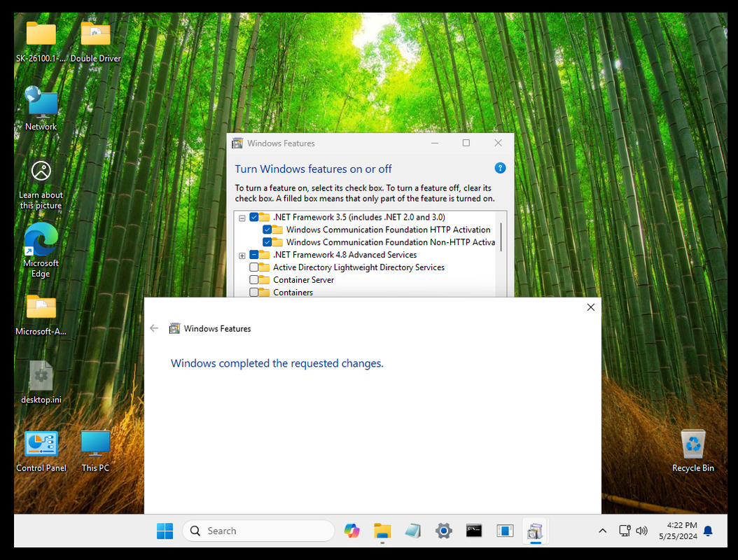Collapse the .NET Framework 3.5 tree node
Screen dimensions: 738x560
tap(242, 218)
